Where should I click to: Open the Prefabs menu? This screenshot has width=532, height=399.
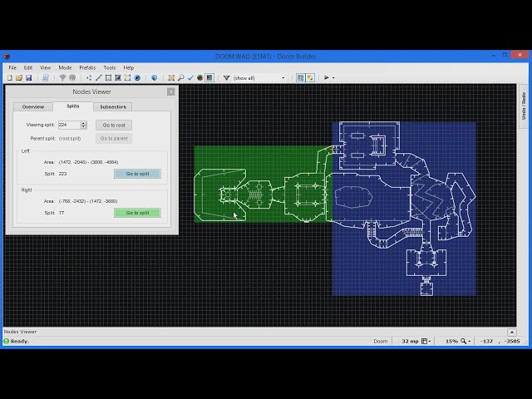click(x=87, y=67)
